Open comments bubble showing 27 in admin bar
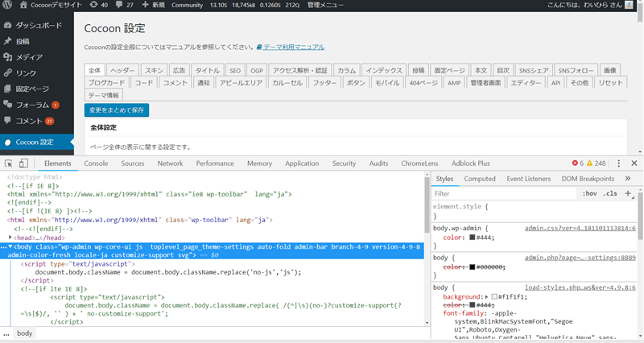The width and height of the screenshot is (644, 343). (x=124, y=5)
